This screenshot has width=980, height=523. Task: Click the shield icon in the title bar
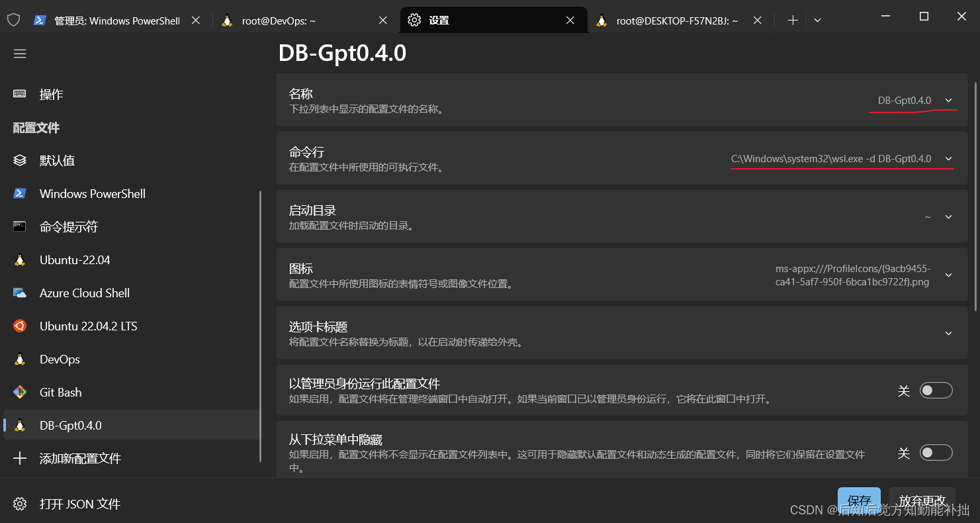[13, 21]
